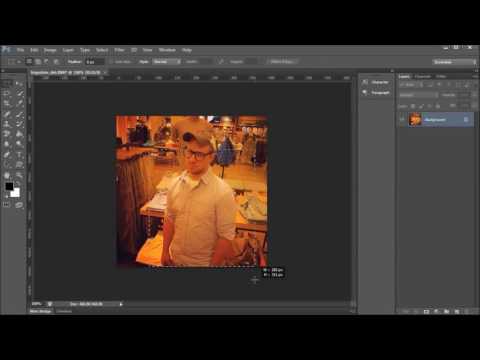
Task: Select the Move tool
Action: (x=19, y=83)
